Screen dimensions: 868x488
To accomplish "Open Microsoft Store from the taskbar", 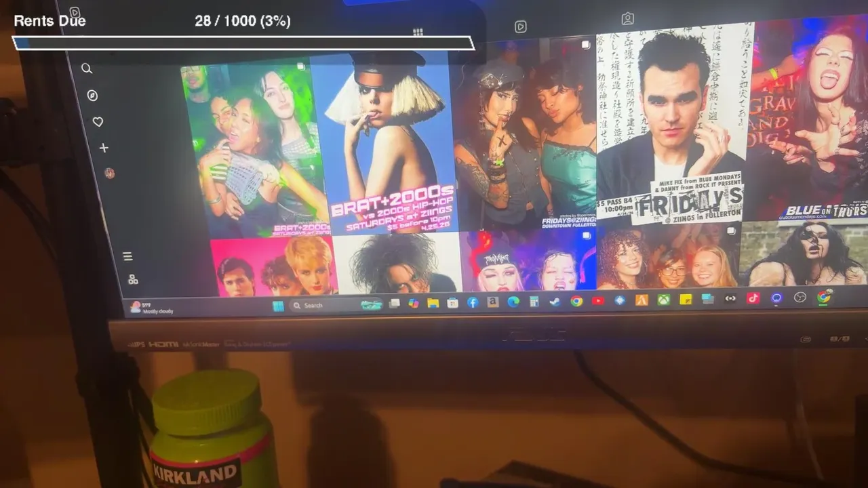I will [452, 303].
